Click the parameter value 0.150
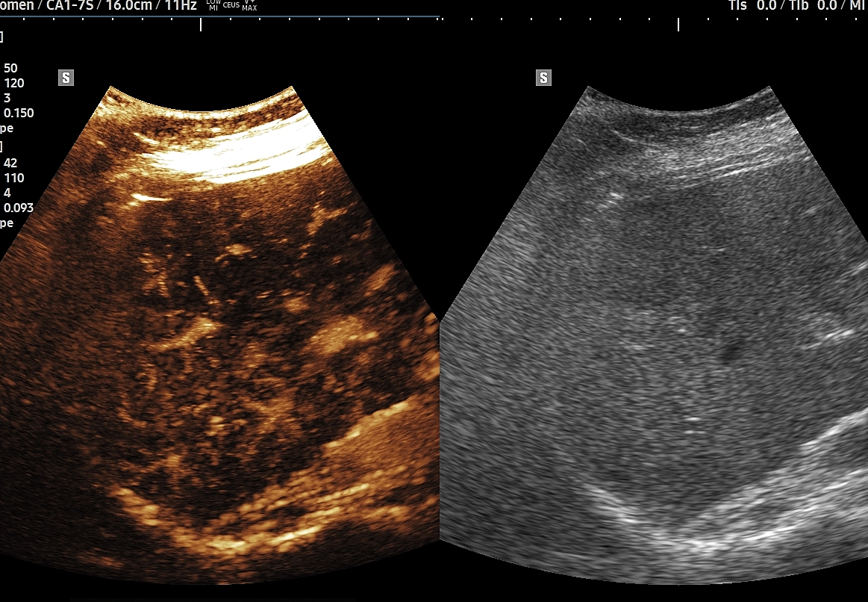 coord(19,113)
